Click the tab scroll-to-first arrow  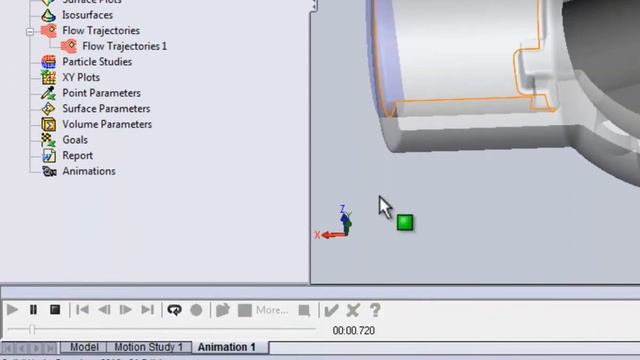click(8, 348)
